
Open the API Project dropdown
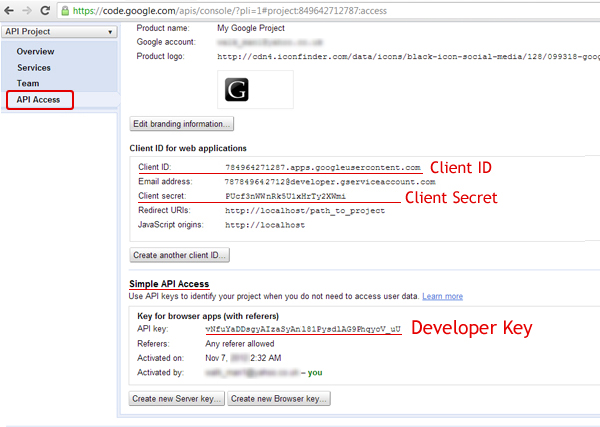59,31
